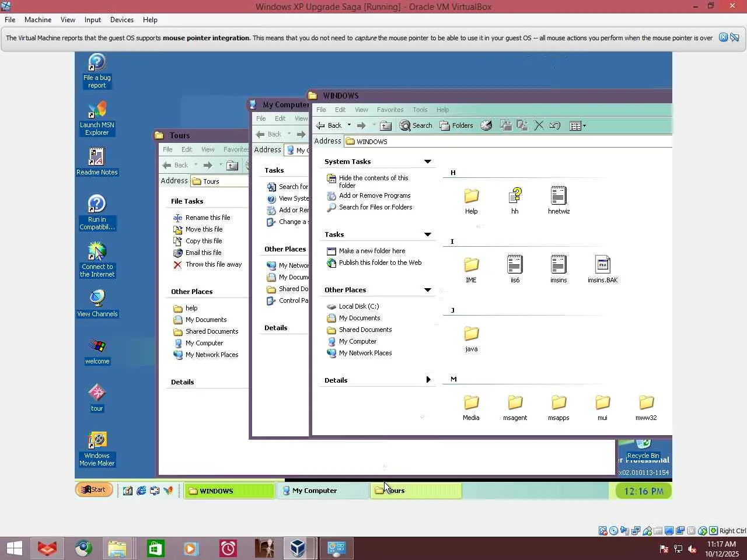Switch to Tours in XP taskbar
Screen dimensions: 747x560
[416, 491]
